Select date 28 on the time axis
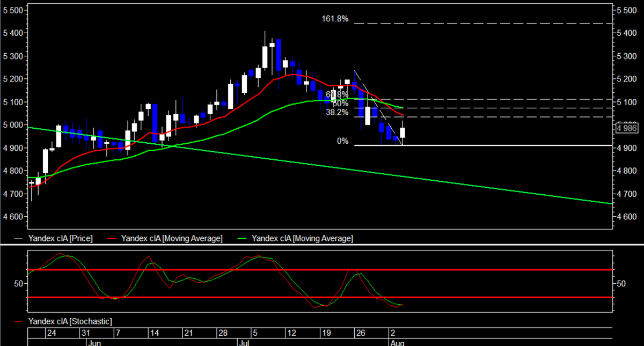The height and width of the screenshot is (346, 644). pyautogui.click(x=223, y=333)
